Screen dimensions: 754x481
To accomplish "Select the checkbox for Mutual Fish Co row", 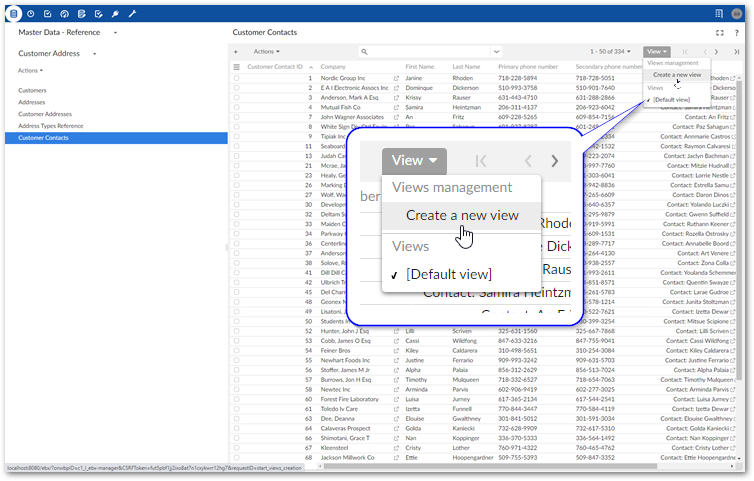I will click(237, 106).
